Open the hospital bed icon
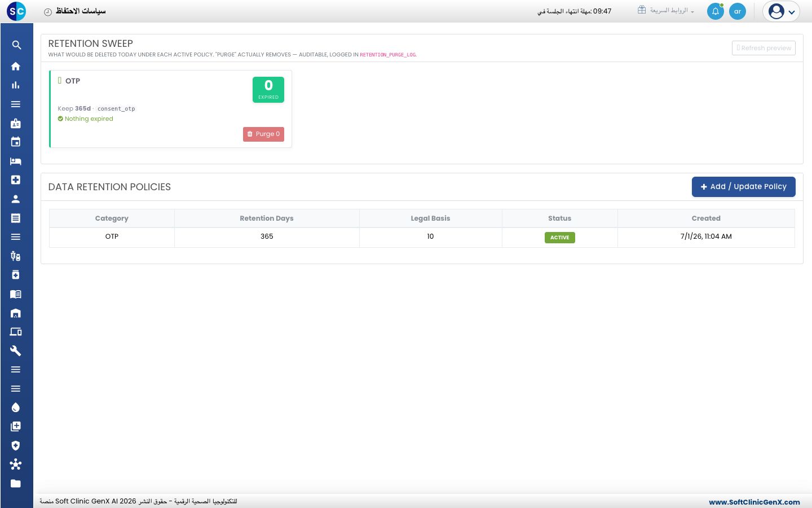This screenshot has height=508, width=812. (16, 161)
